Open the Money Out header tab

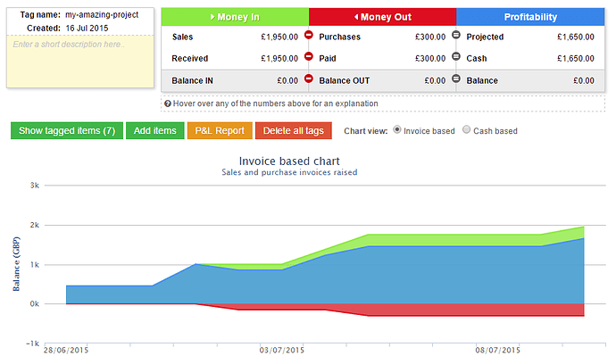382,17
